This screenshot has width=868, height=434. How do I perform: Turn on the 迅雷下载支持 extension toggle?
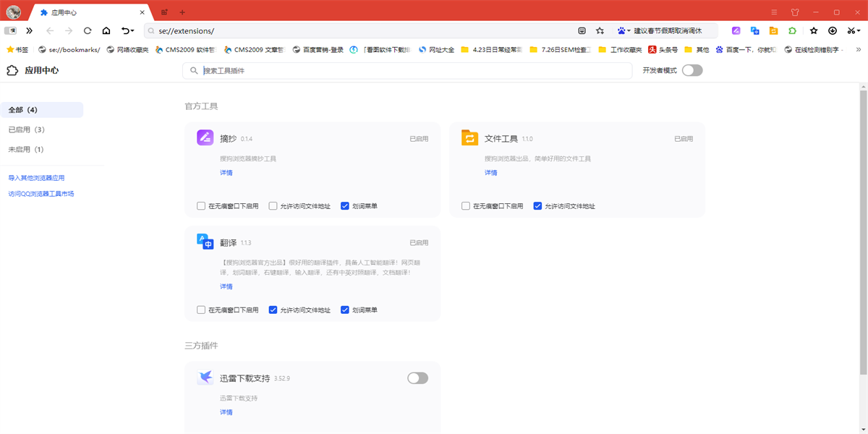[417, 378]
